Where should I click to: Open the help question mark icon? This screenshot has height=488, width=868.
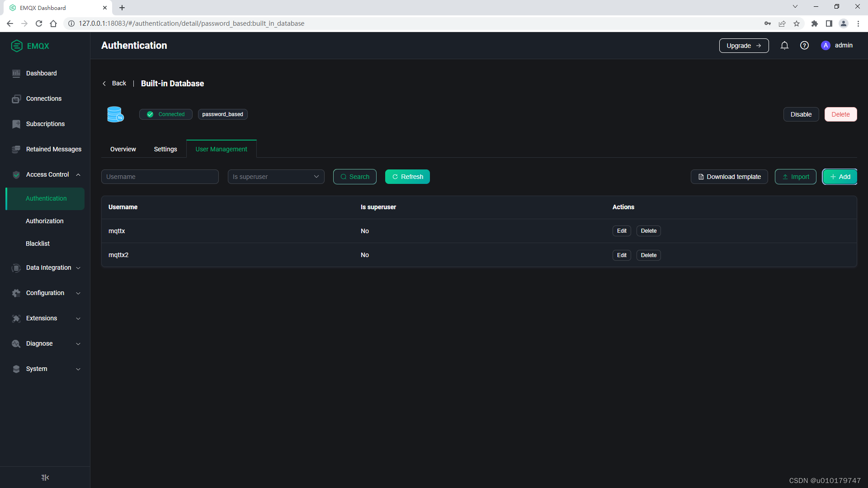point(804,45)
